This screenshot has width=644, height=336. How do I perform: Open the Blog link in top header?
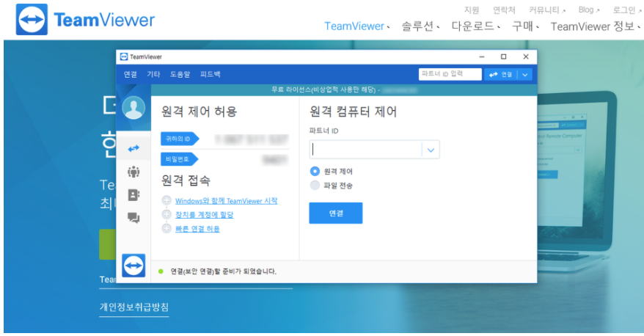[588, 10]
